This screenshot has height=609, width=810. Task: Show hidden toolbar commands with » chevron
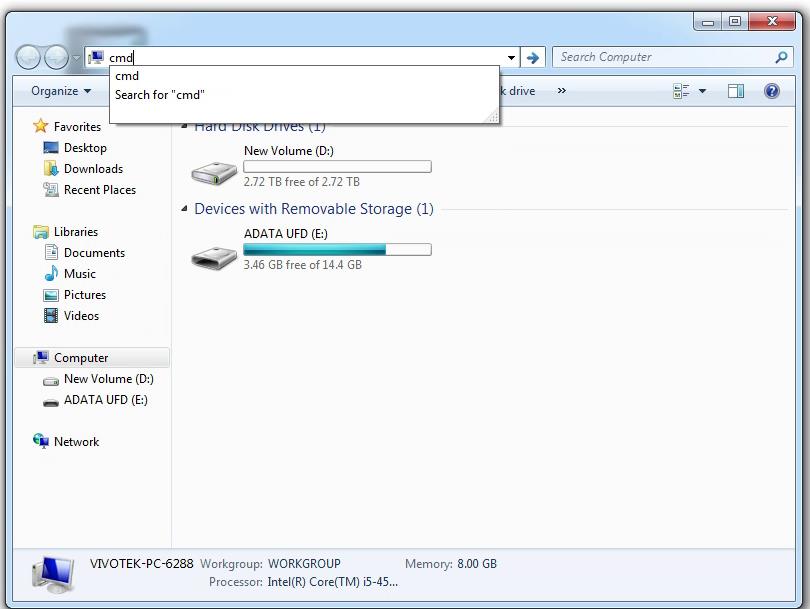point(561,91)
